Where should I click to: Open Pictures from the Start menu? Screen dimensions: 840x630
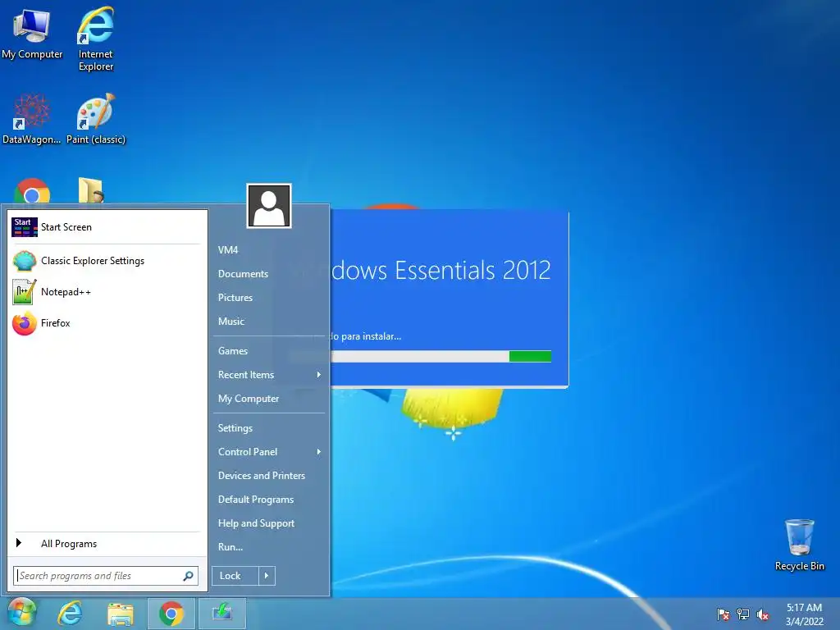coord(235,298)
